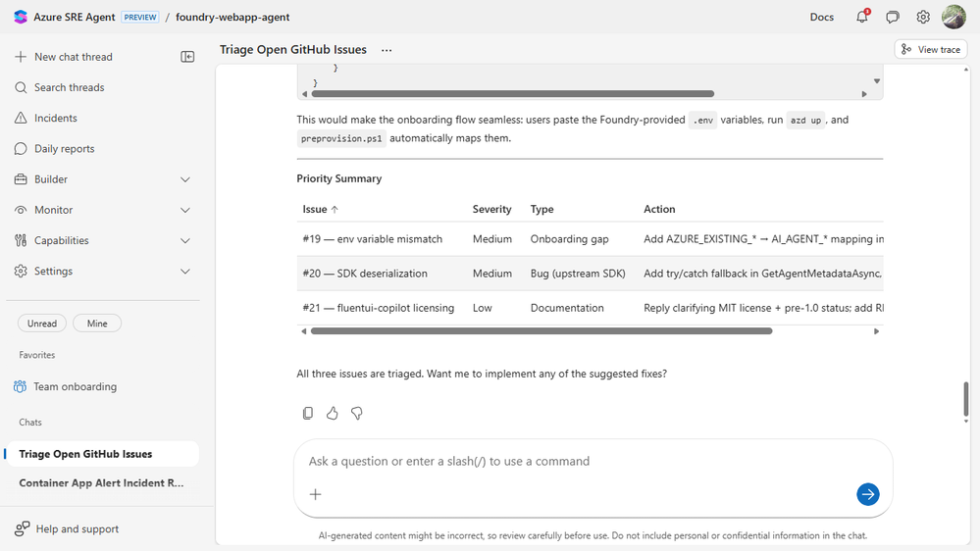Open the notifications bell
Image resolution: width=980 pixels, height=551 pixels.
click(x=862, y=17)
